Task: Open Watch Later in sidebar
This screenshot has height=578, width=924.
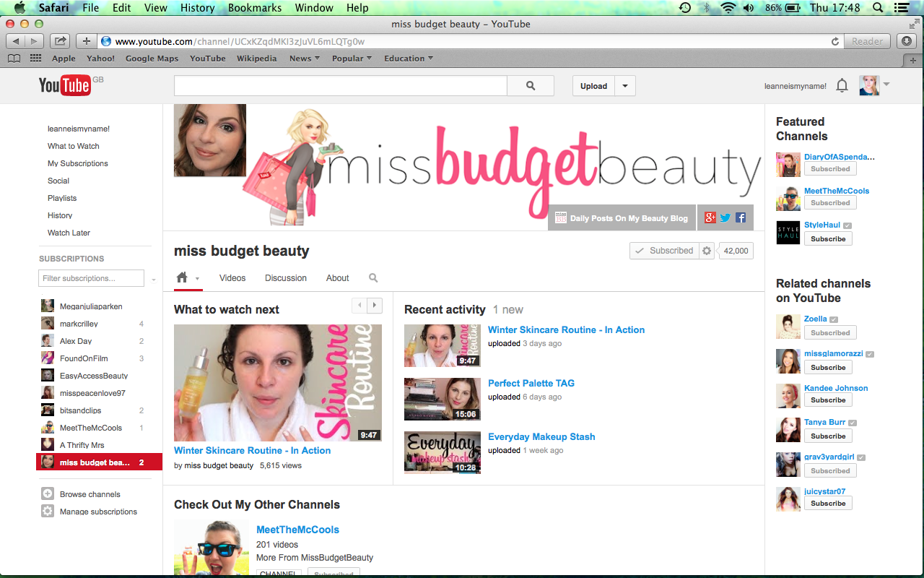Action: pos(69,233)
